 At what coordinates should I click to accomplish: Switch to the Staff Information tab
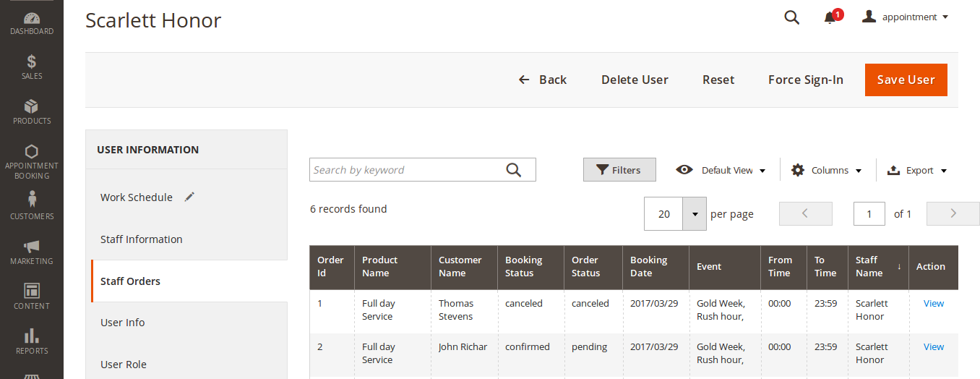tap(142, 239)
